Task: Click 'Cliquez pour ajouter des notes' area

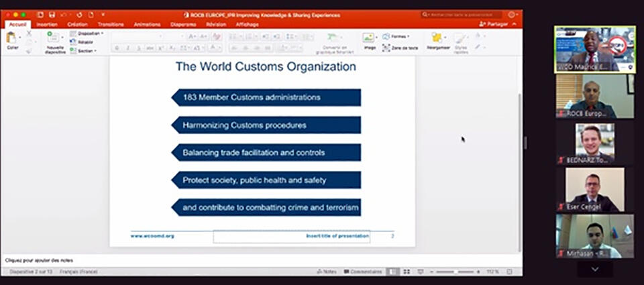Action: click(40, 260)
